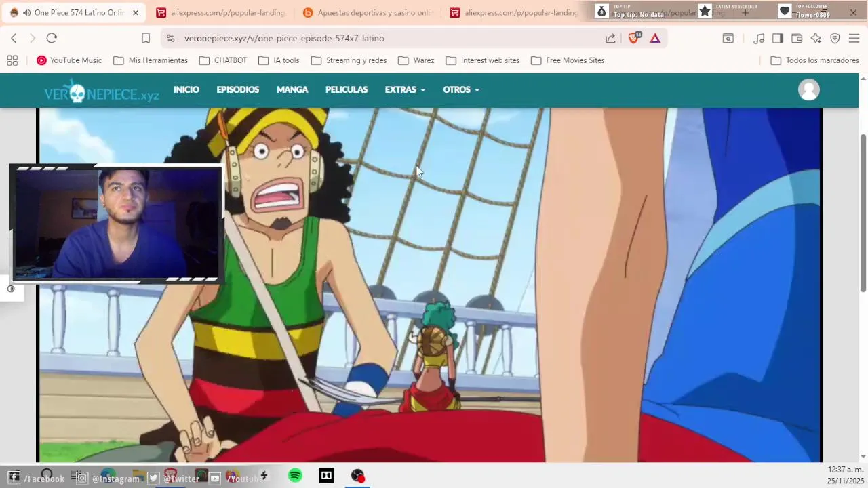868x488 pixels.
Task: Open the tab search icon in toolbar
Action: 728,39
